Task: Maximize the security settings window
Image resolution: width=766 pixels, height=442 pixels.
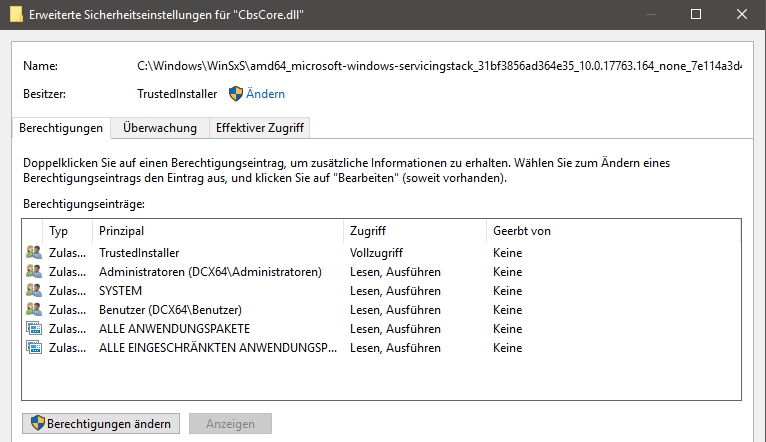Action: click(696, 14)
